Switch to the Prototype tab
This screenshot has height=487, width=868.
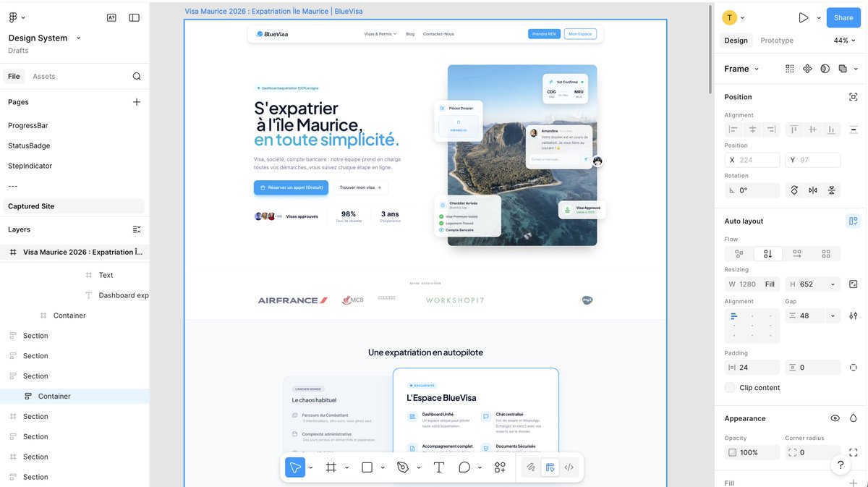[777, 41]
